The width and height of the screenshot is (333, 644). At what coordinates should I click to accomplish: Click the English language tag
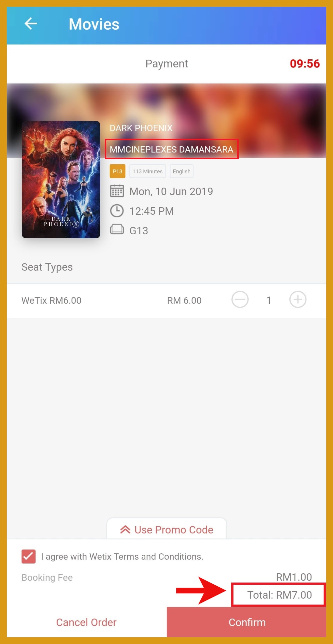click(x=181, y=171)
